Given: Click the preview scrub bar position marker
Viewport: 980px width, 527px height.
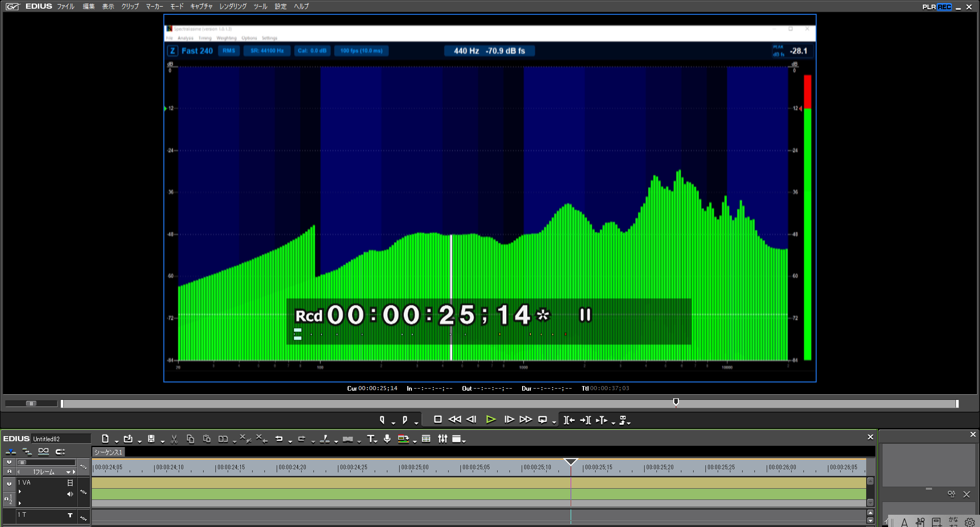Looking at the screenshot, I should point(676,402).
